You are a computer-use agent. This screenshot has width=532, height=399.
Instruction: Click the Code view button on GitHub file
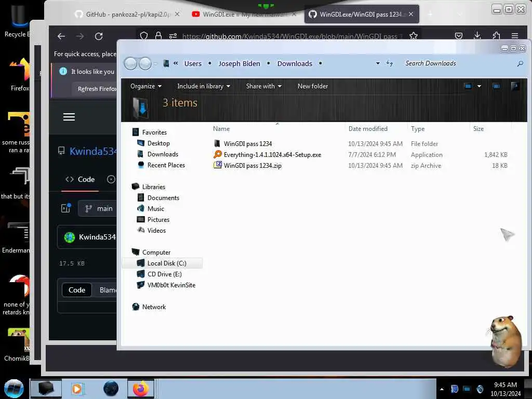coord(77,290)
